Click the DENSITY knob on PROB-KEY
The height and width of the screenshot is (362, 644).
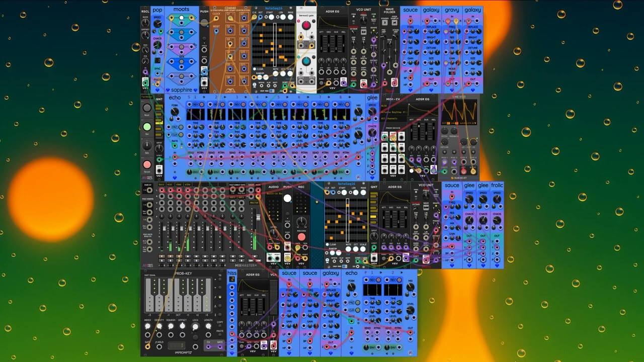point(159,326)
